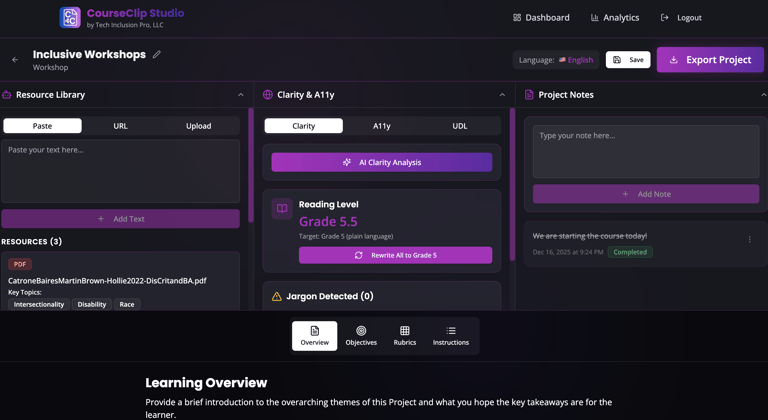Collapse the Resource Library panel

pyautogui.click(x=240, y=95)
